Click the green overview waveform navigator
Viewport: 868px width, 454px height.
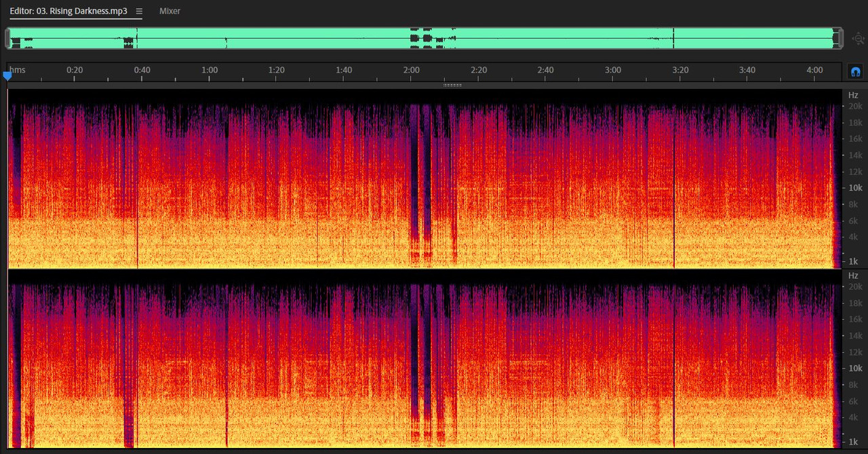(424, 39)
